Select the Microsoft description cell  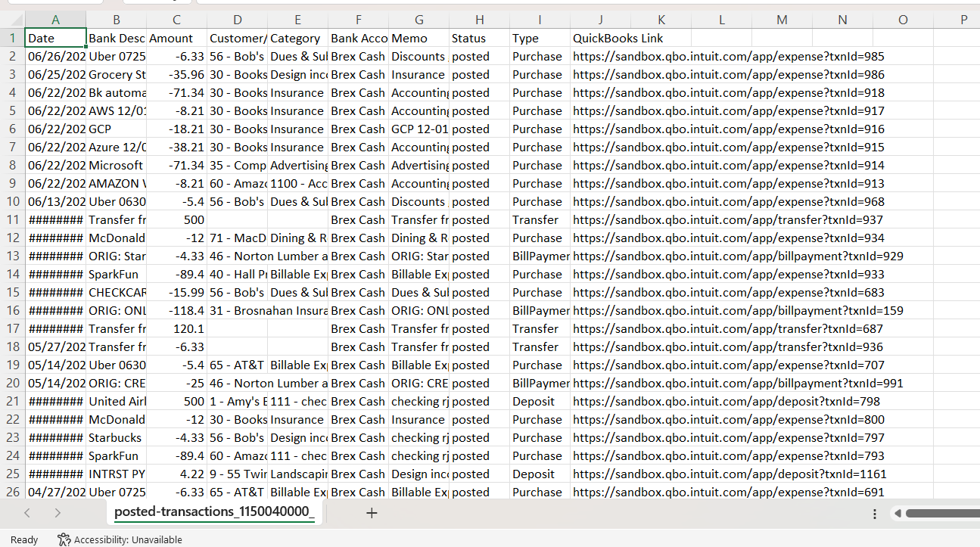click(x=116, y=165)
